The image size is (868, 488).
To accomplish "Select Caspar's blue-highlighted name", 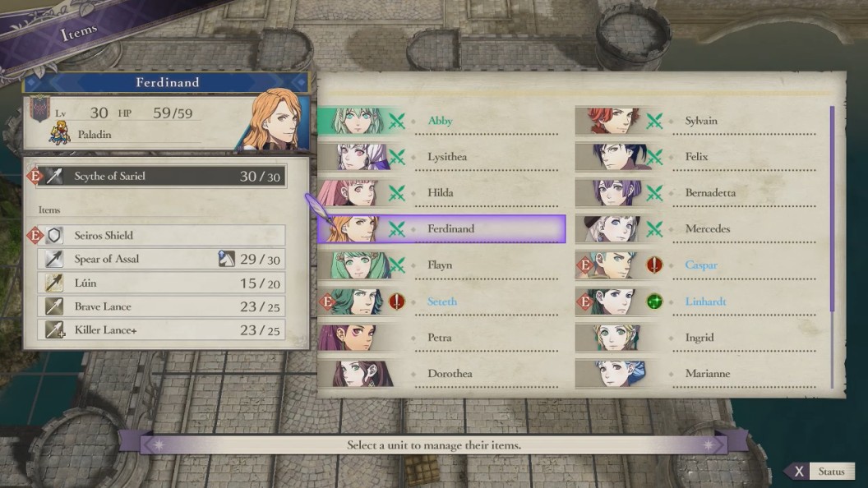I will 701,265.
